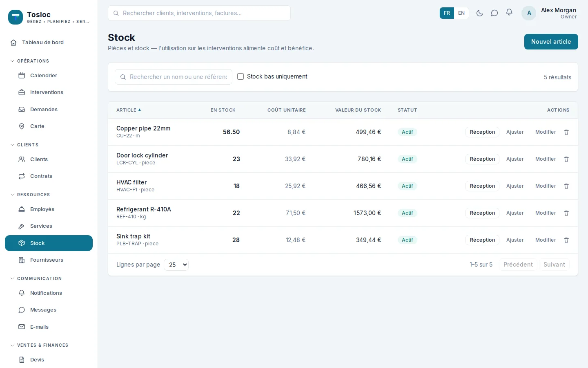Go to Interventions page

49,92
